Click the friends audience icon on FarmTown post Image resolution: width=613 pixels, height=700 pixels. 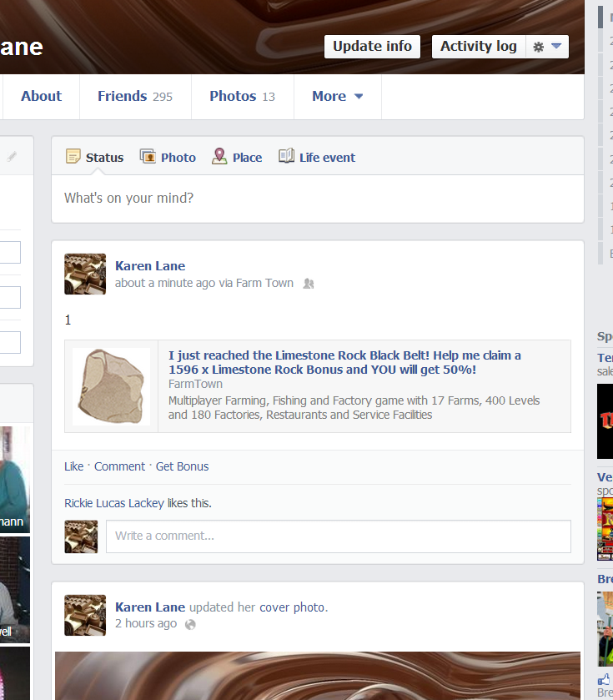coord(309,284)
